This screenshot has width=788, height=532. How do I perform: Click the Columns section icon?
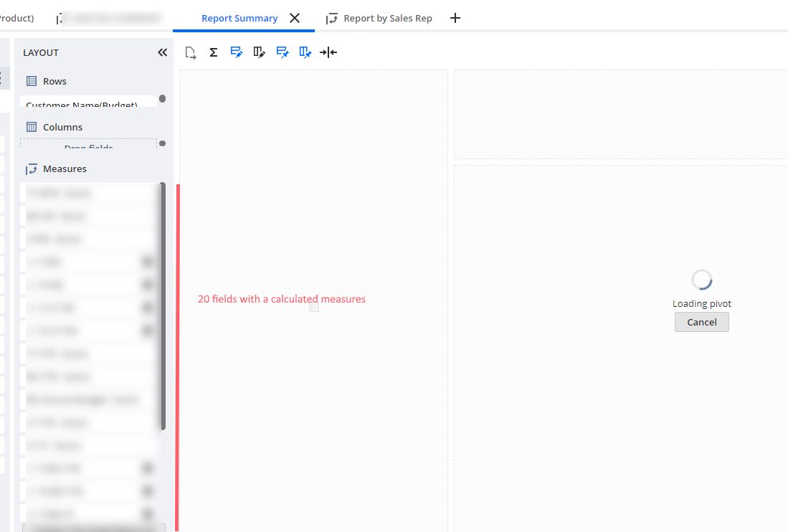[32, 127]
